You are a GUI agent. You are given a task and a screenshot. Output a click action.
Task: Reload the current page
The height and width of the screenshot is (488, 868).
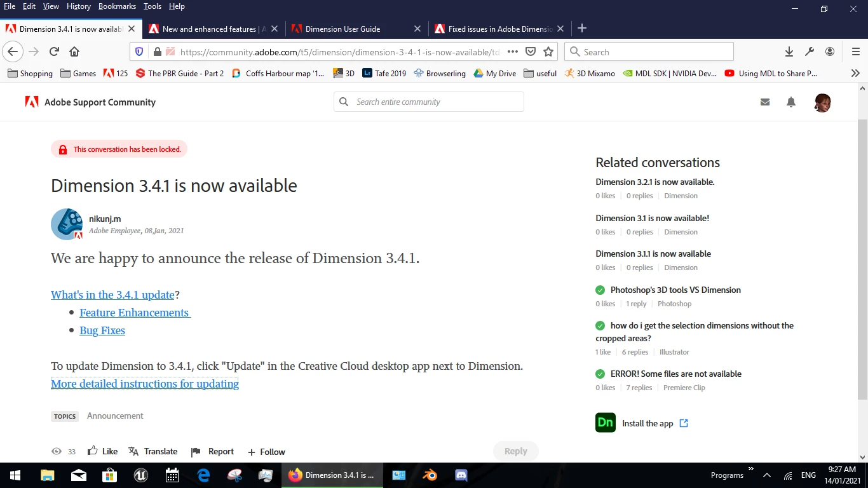point(54,51)
